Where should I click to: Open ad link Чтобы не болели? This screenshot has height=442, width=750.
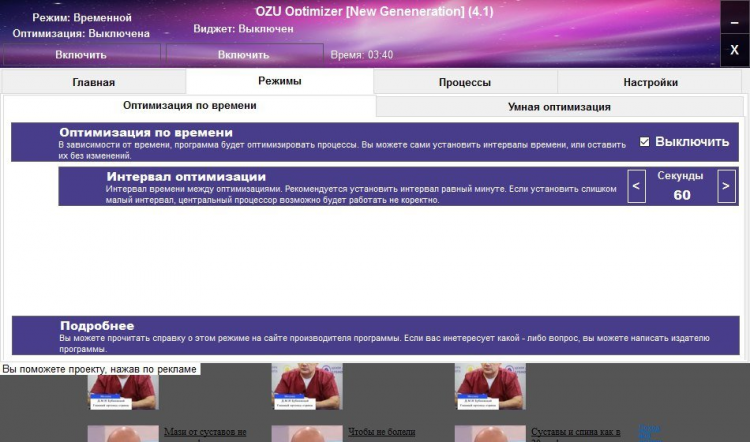coord(382,432)
